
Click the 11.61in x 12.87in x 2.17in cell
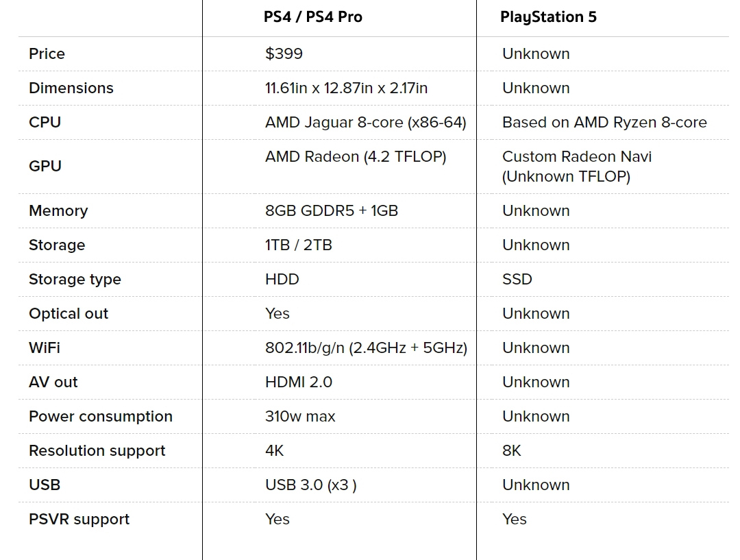point(346,88)
